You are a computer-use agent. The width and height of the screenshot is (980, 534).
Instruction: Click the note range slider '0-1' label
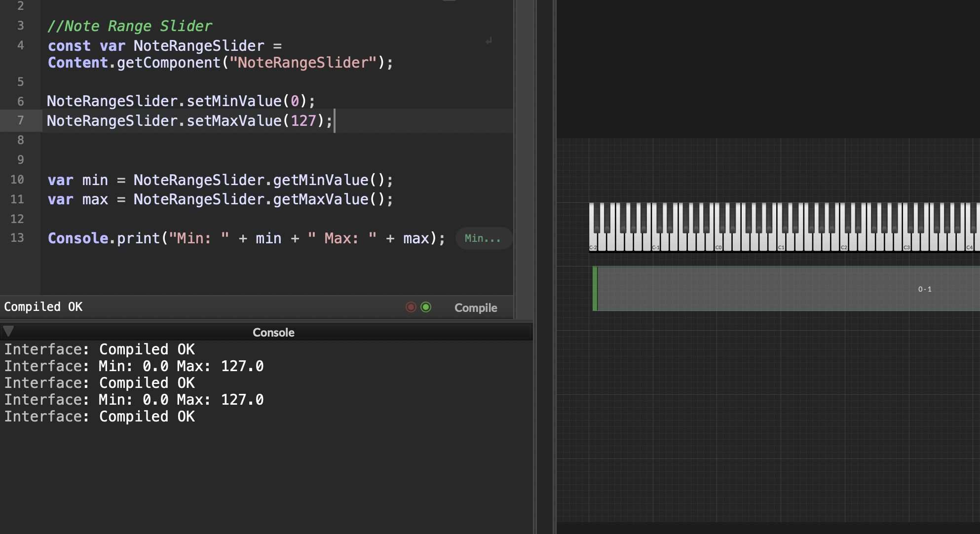coord(925,289)
